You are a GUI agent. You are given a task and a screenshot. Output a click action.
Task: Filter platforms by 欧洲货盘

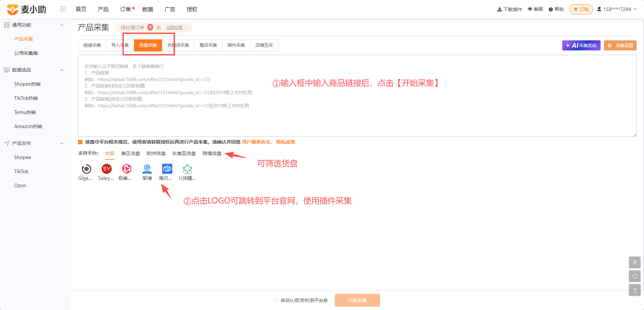tap(156, 153)
